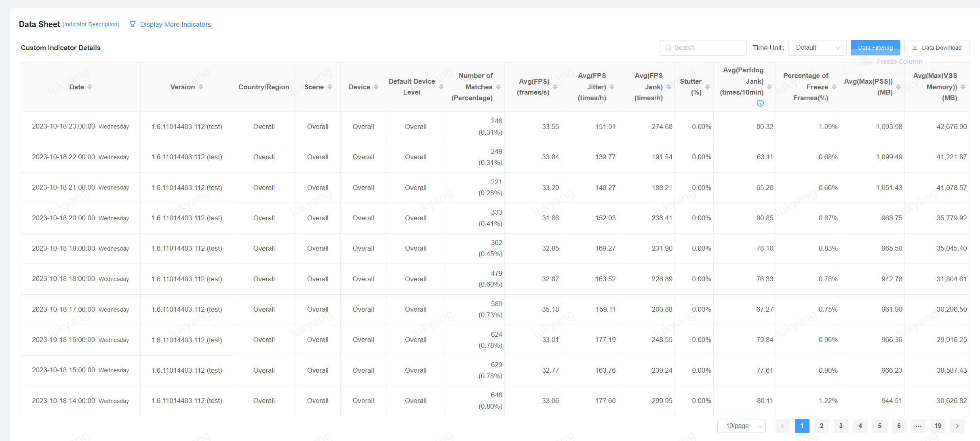Click the pagination ellipsis for more pages

pos(919,426)
